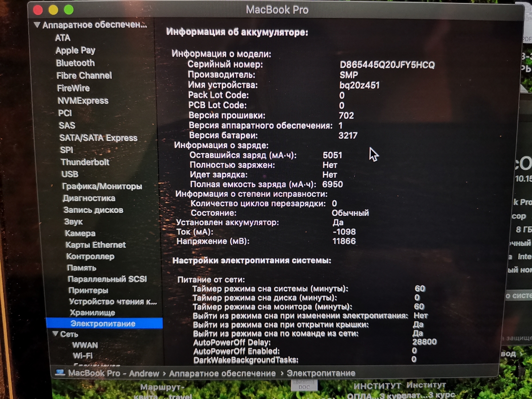This screenshot has height=399, width=532.
Task: Select the highlighted Электропитание item
Action: (x=103, y=324)
